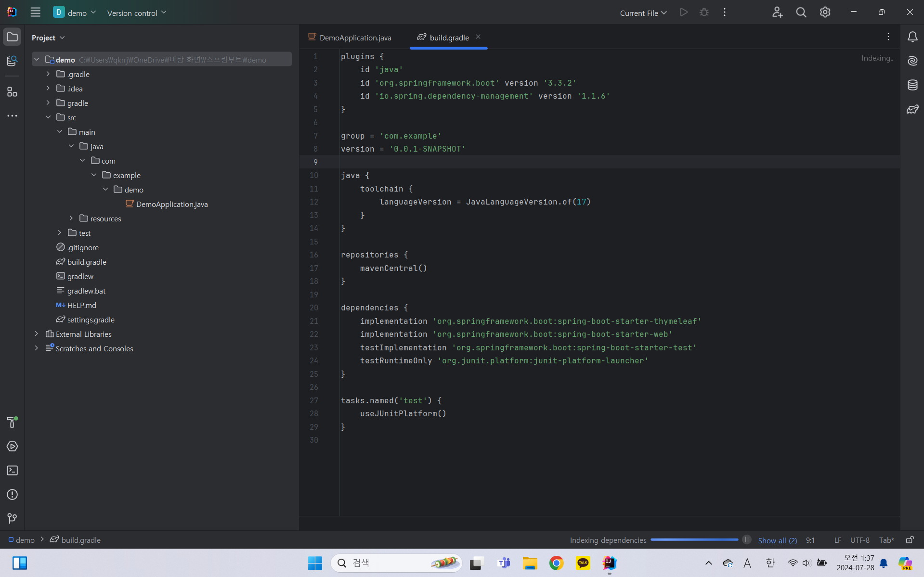Viewport: 924px width, 577px height.
Task: Open the Services tool window
Action: (x=12, y=446)
